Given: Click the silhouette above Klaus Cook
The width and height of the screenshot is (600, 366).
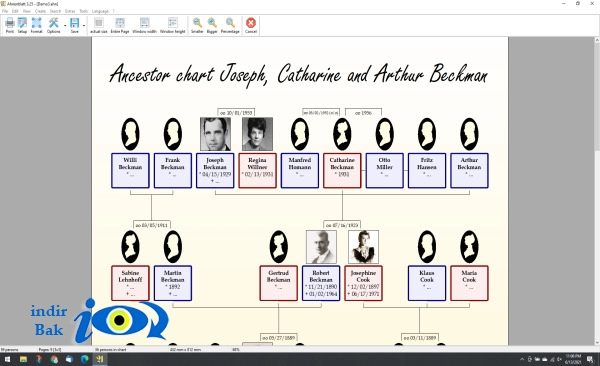Looking at the screenshot, I should coord(427,247).
